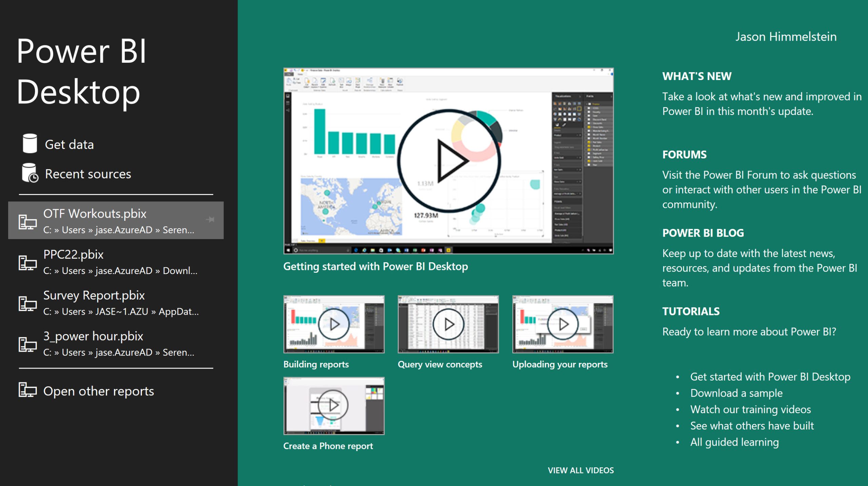Open the 3_power hour.pbix recent file

116,344
